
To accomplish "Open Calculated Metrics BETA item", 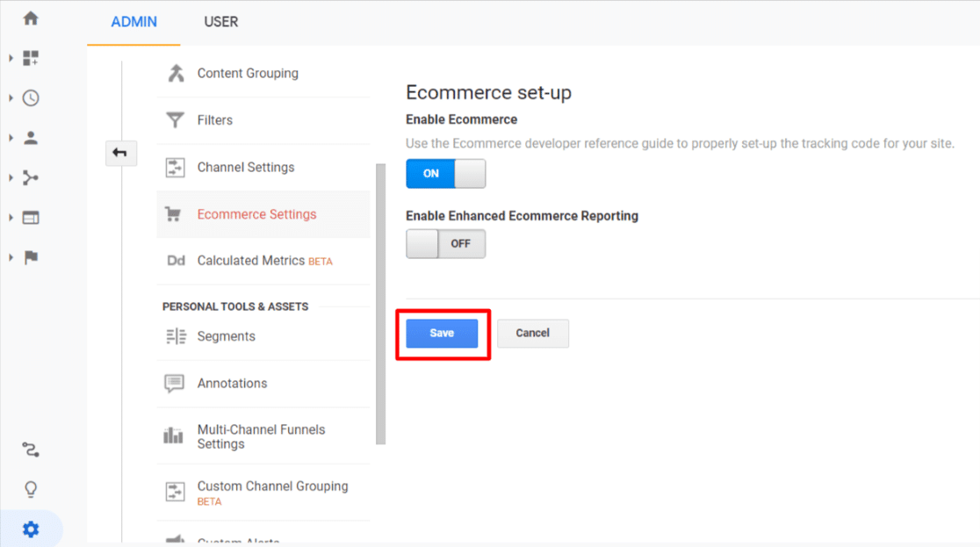I will 263,261.
